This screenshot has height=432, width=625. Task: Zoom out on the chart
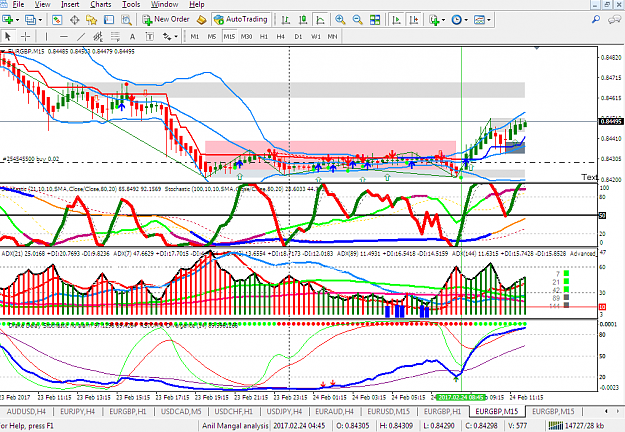[358, 20]
